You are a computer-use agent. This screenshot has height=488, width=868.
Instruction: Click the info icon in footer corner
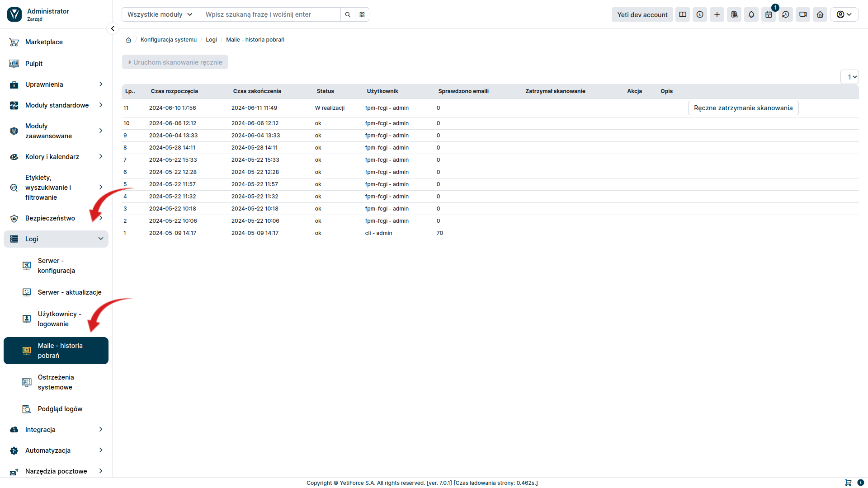tap(861, 483)
